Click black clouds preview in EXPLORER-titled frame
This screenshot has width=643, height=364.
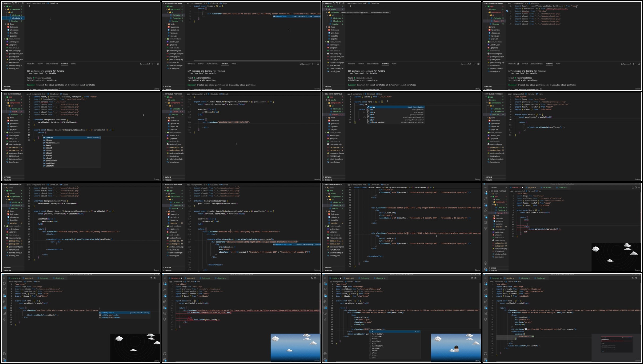(616, 257)
